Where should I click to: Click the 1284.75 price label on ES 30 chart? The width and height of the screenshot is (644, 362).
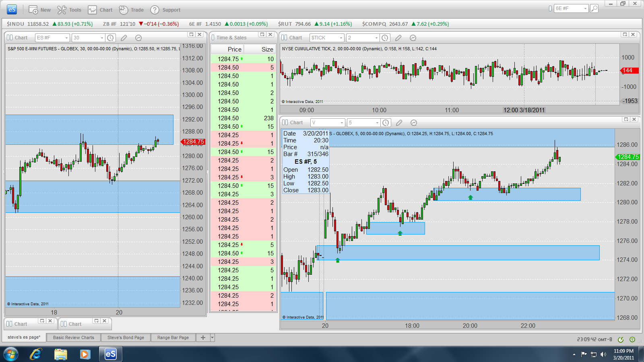[x=193, y=142]
